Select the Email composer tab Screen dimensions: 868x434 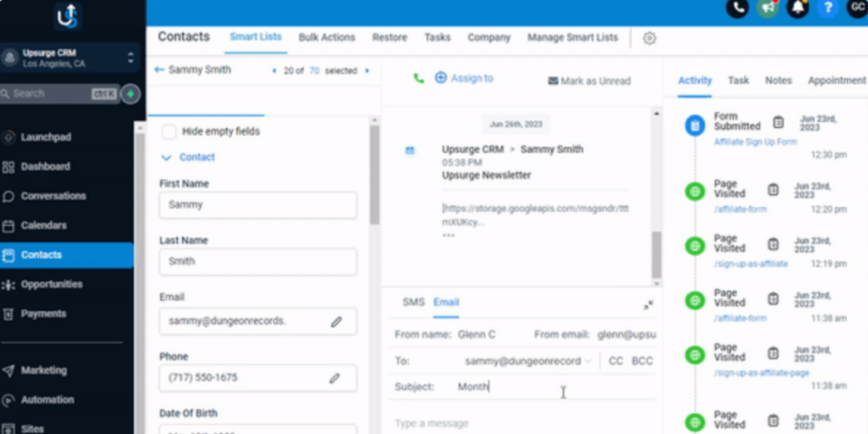(x=446, y=303)
